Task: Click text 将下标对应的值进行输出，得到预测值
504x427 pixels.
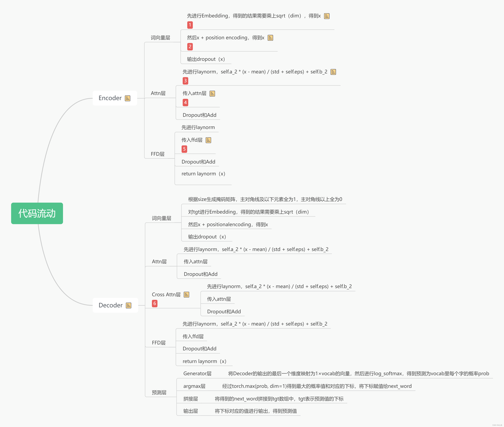Action: [256, 411]
